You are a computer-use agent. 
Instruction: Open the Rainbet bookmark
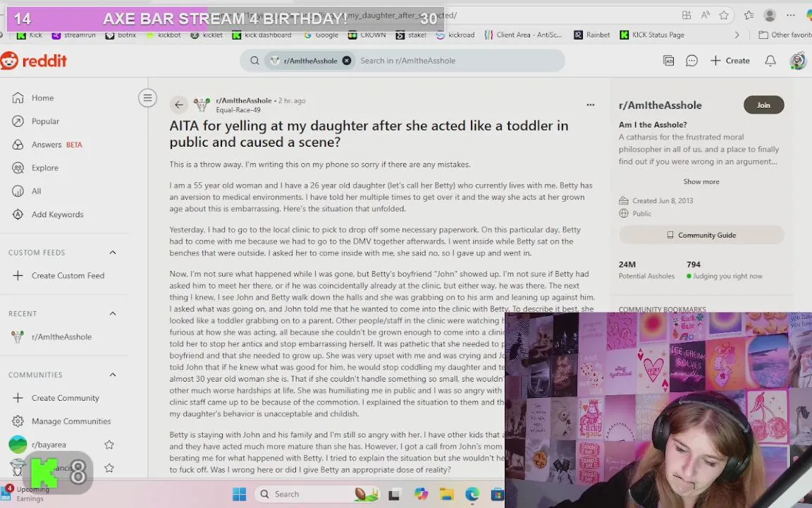click(x=592, y=35)
